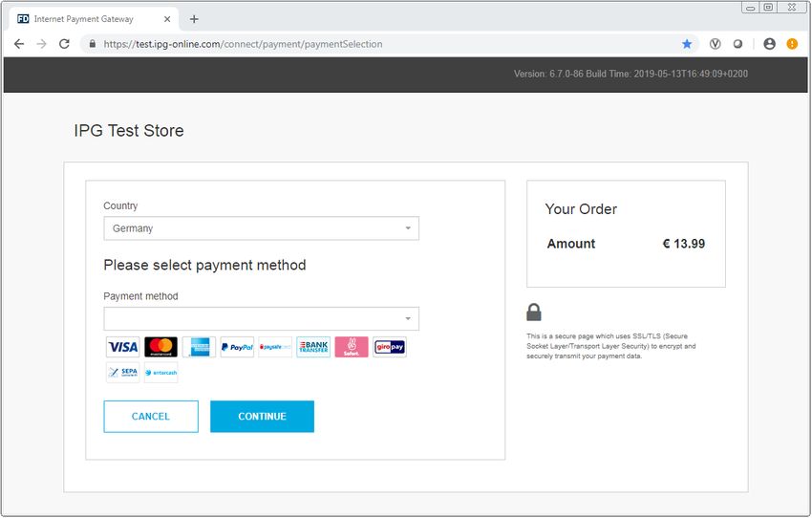
Task: Click the CANCEL button
Action: pyautogui.click(x=151, y=417)
